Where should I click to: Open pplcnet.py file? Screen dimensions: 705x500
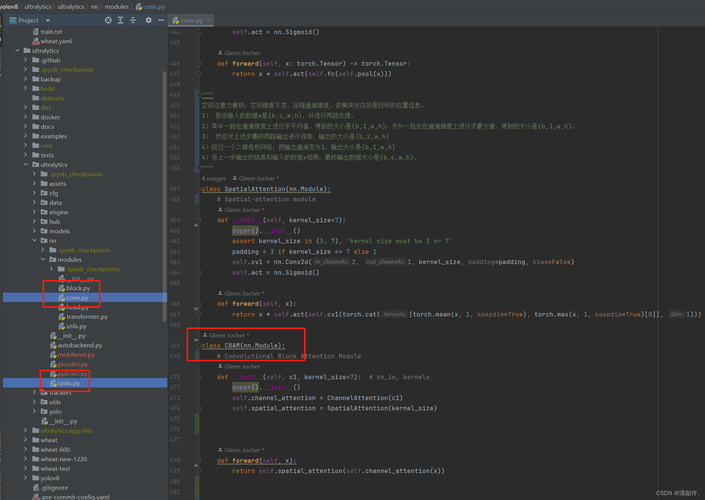[72, 374]
